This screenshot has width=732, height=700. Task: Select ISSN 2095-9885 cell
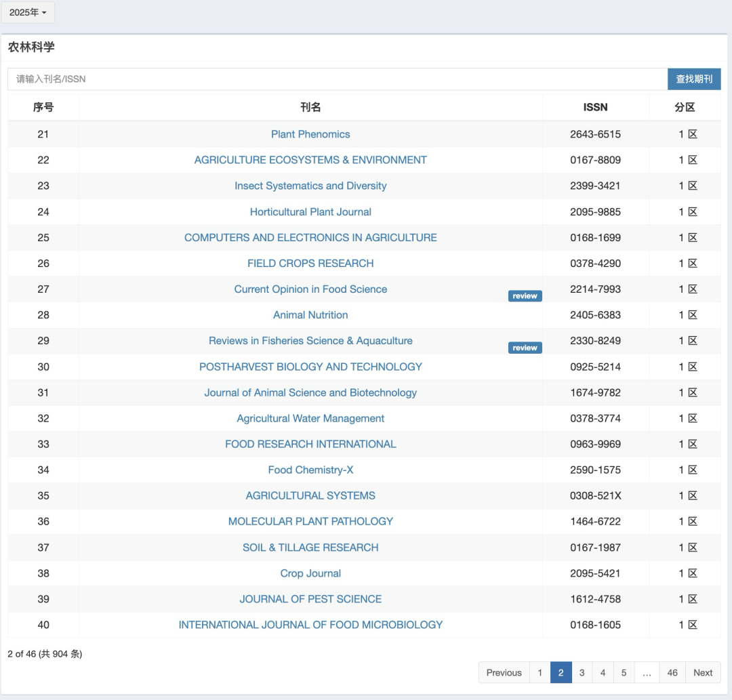(x=595, y=212)
